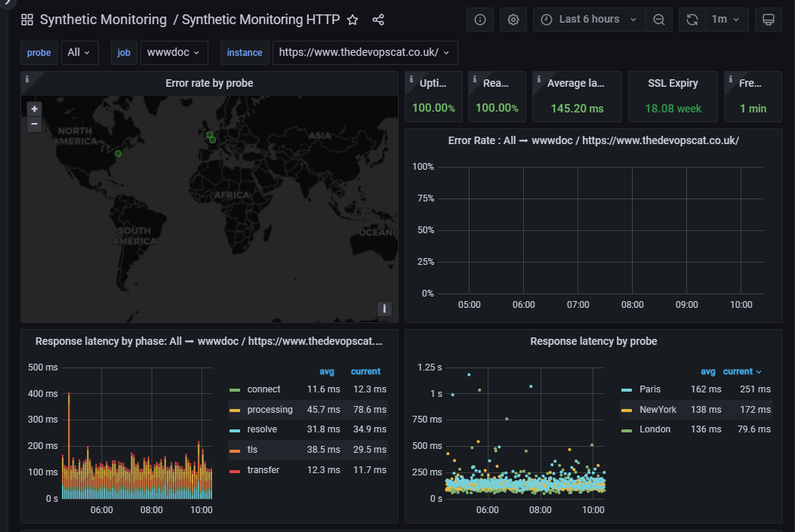Screen dimensions: 795x532
Task: Open the job dropdown showing wwwdoc
Action: tap(174, 53)
